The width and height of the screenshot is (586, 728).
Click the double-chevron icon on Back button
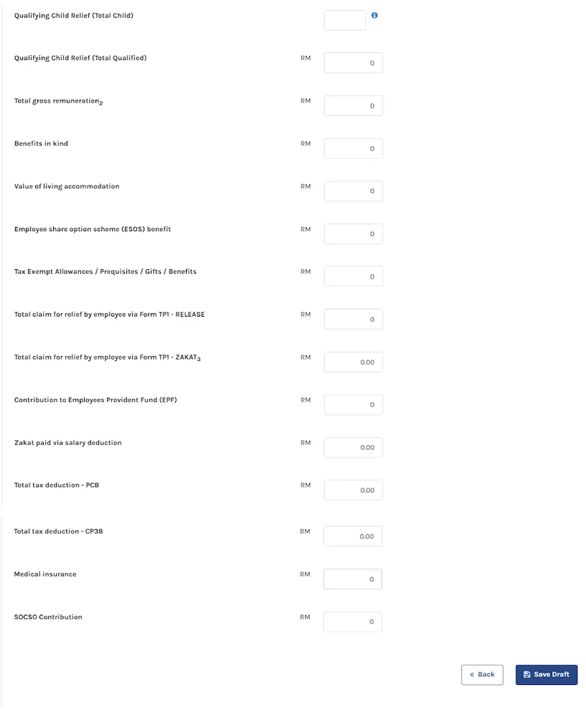(472, 675)
